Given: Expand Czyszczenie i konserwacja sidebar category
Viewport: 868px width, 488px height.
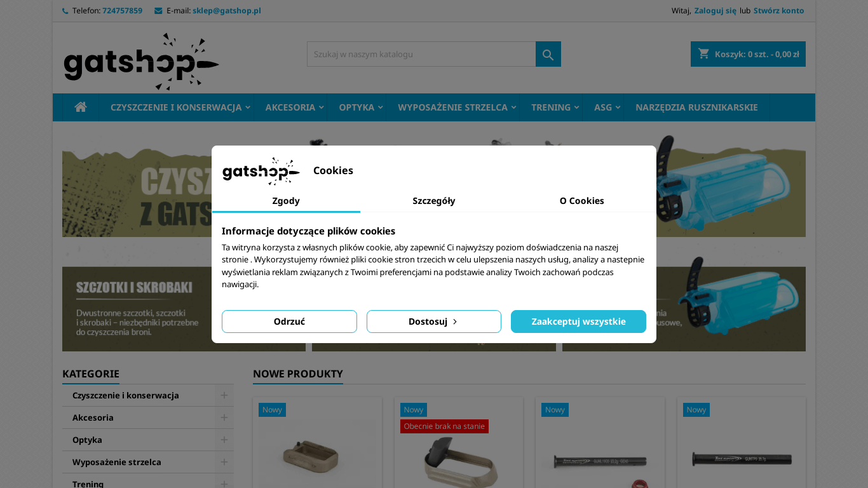Looking at the screenshot, I should (x=224, y=395).
